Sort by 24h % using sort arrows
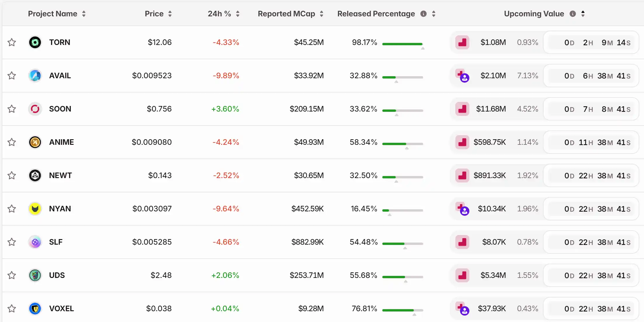The image size is (644, 322). click(x=238, y=14)
